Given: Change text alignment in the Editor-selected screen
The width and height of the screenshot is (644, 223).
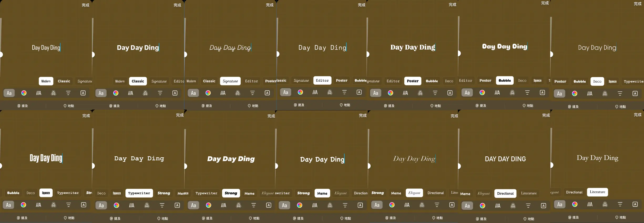Looking at the screenshot, I should [344, 92].
